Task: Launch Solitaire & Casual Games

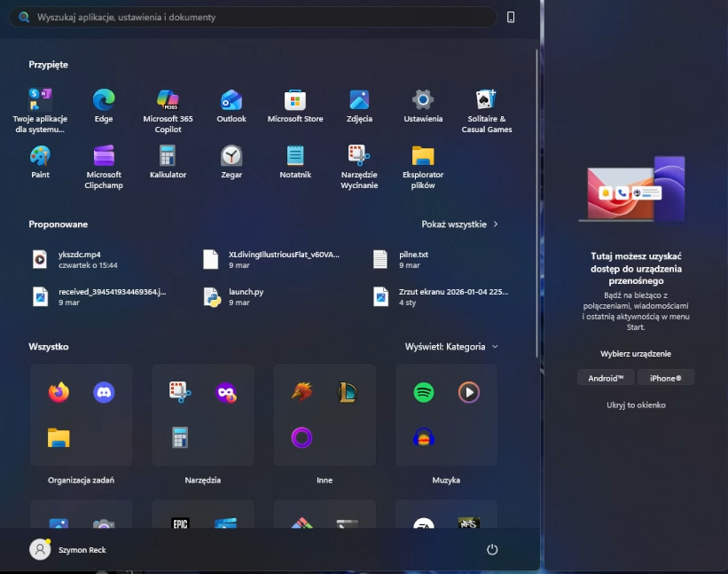Action: coord(487,111)
